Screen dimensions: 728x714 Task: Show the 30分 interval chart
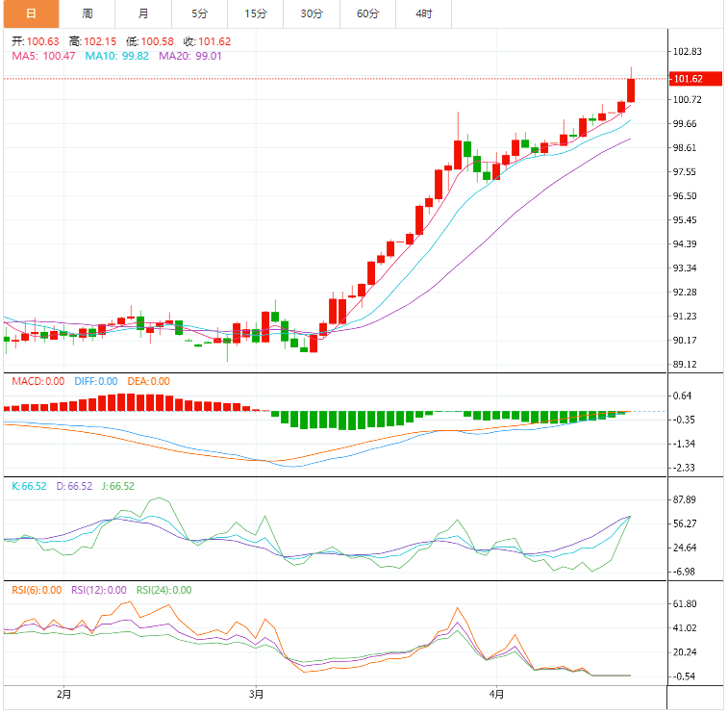(312, 13)
